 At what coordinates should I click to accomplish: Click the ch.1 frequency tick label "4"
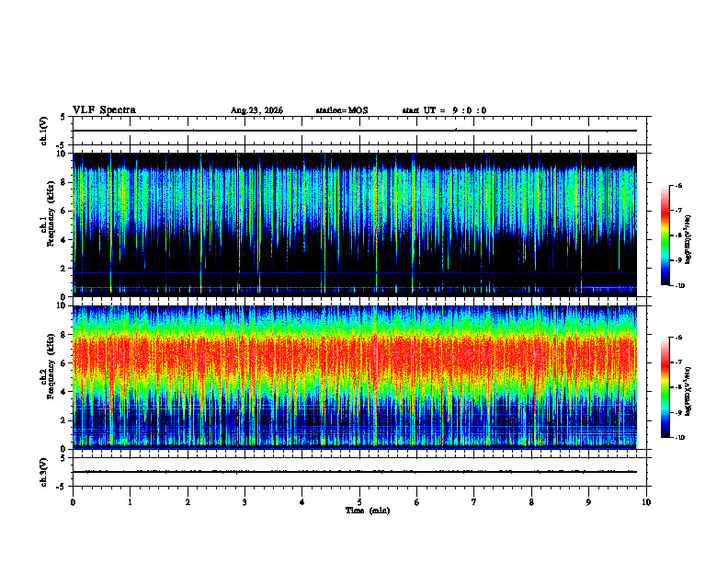(x=63, y=240)
